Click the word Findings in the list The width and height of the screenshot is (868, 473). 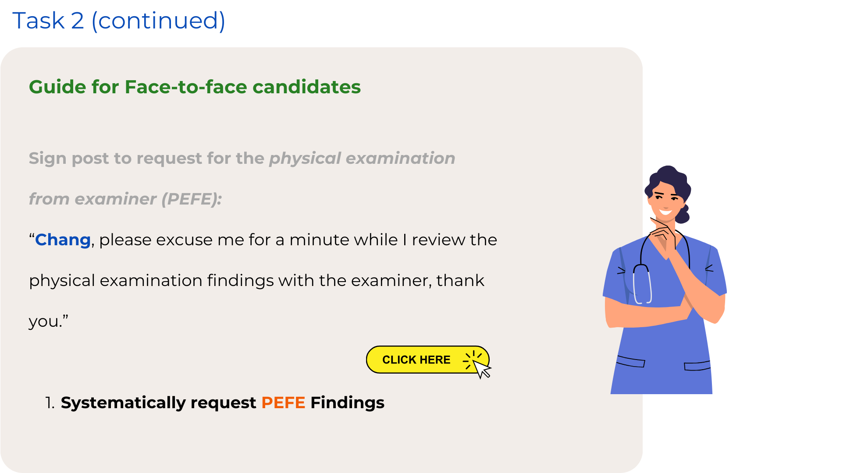pos(347,402)
